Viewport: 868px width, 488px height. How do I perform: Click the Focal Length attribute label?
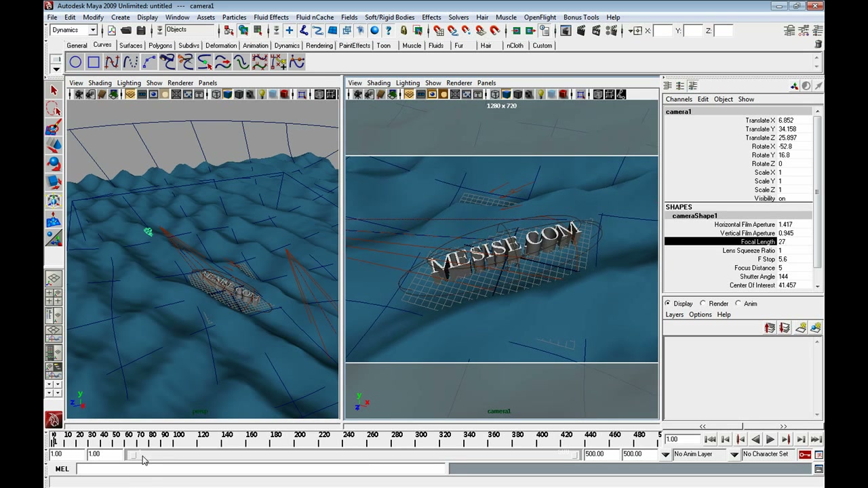[x=757, y=242]
